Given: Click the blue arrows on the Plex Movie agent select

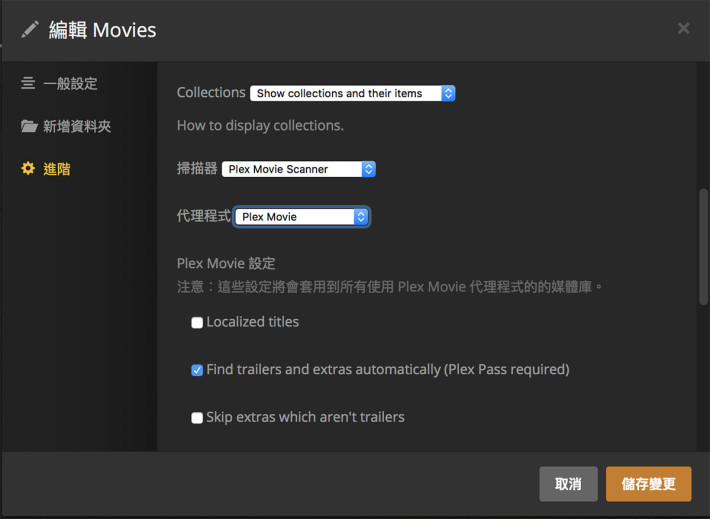Looking at the screenshot, I should click(361, 217).
